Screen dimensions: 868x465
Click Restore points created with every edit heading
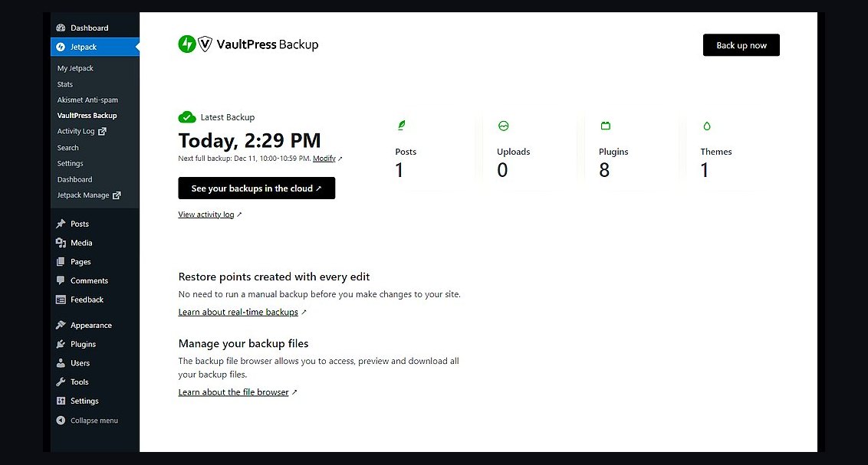(x=274, y=277)
